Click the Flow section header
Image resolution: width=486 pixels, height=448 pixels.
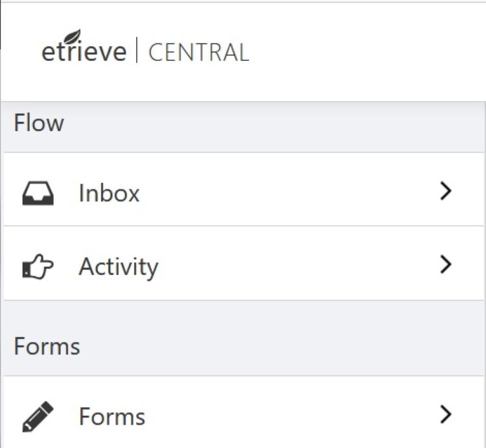tap(39, 123)
